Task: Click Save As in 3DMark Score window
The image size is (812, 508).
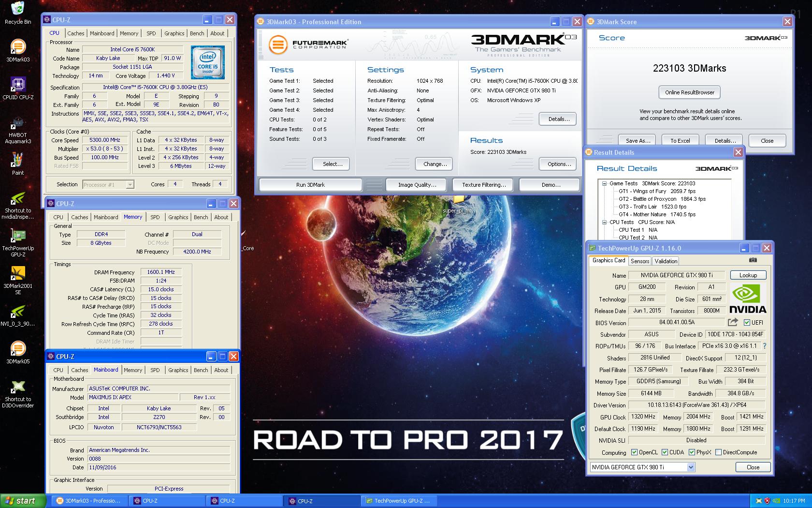Action: coord(638,141)
